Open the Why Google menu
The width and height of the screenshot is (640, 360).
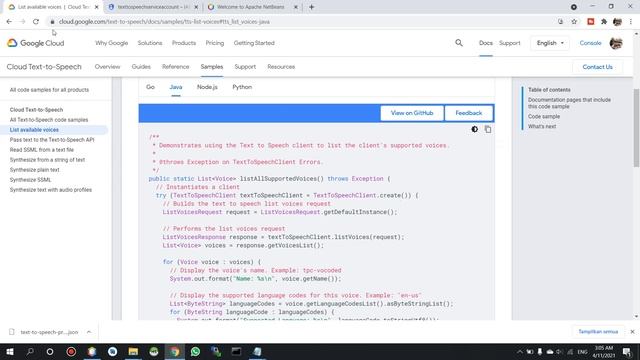111,43
